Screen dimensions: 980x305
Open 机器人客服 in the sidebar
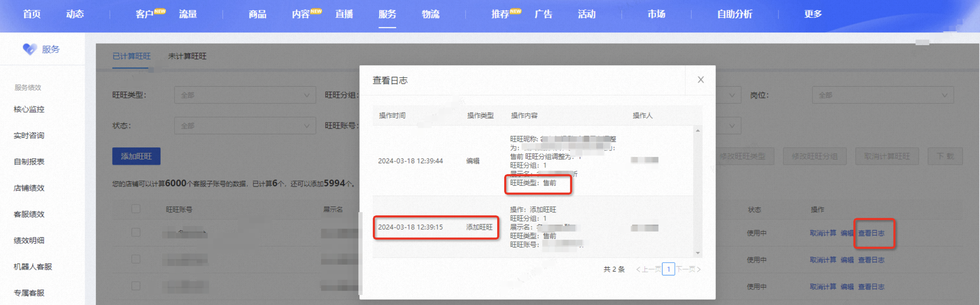pyautogui.click(x=33, y=267)
